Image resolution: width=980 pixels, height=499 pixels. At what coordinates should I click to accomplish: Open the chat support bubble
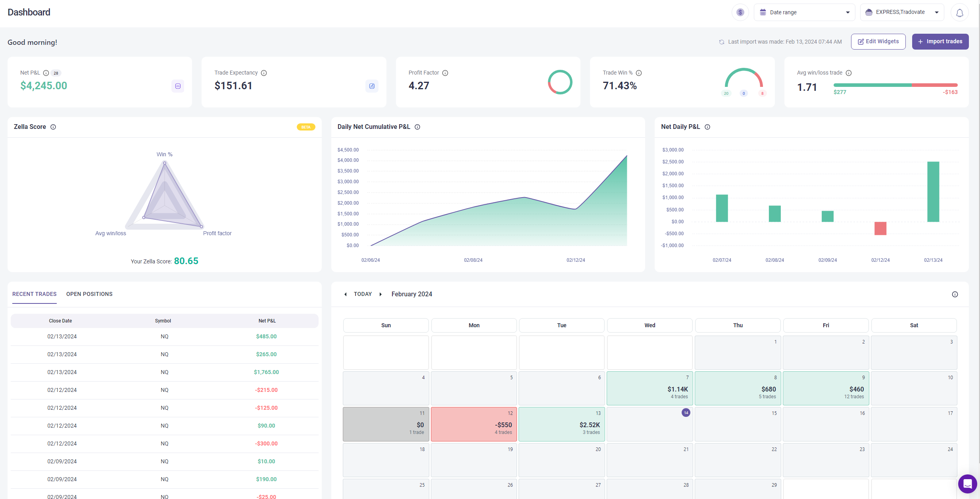point(967,484)
